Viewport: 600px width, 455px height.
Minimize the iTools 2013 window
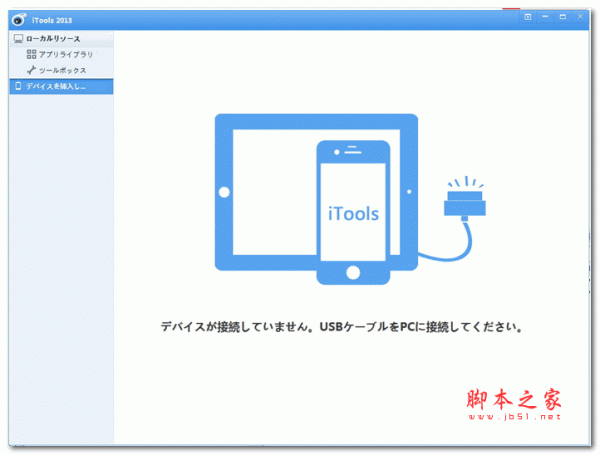tap(545, 17)
